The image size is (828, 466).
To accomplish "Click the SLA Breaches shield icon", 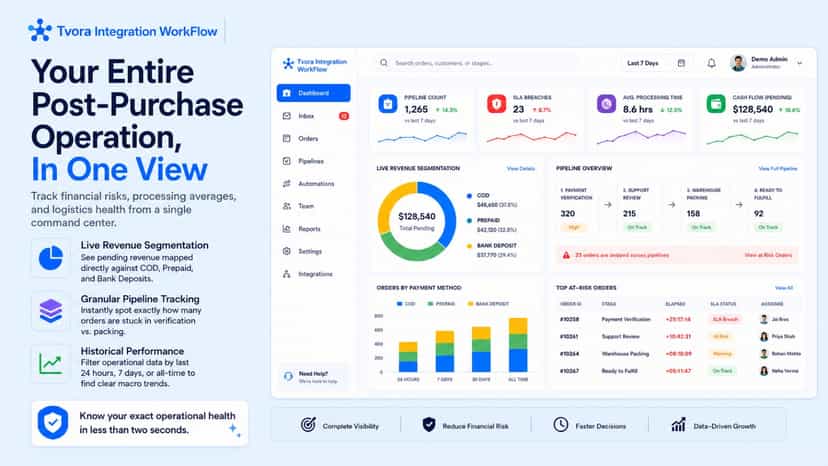I will (496, 104).
